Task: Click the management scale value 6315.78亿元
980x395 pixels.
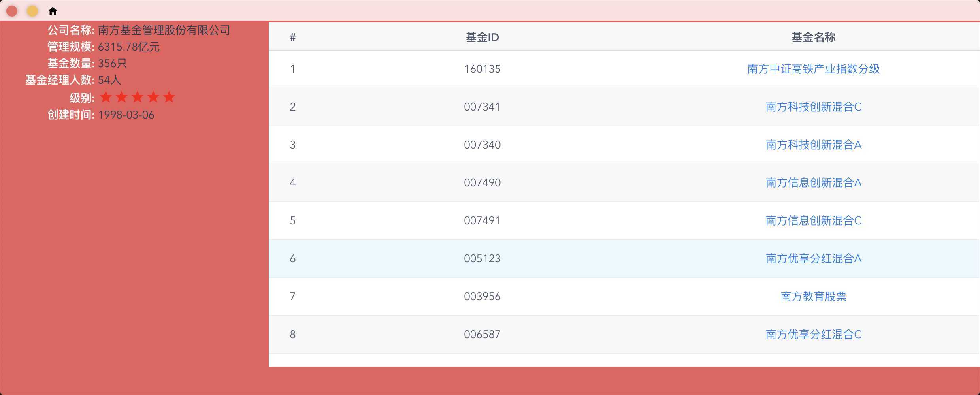Action: coord(129,47)
